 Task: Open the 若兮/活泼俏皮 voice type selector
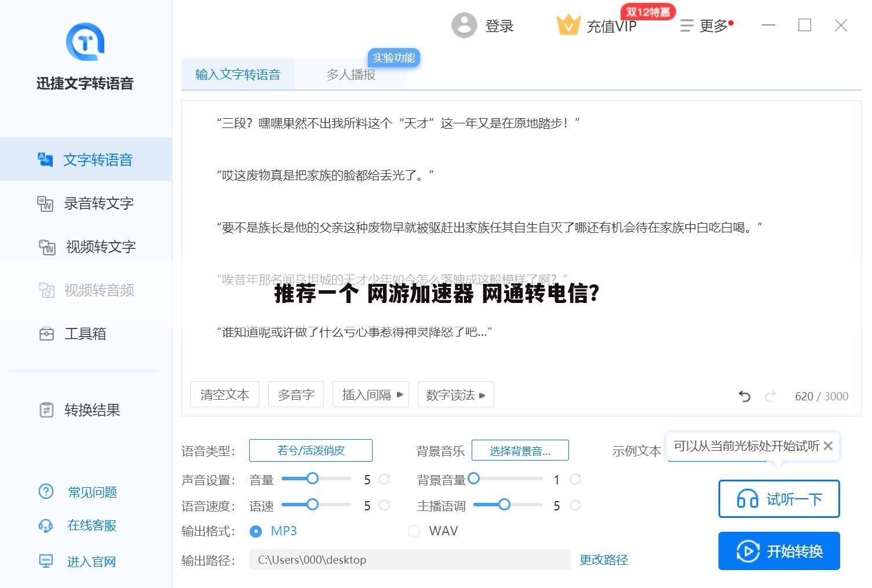[x=311, y=450]
